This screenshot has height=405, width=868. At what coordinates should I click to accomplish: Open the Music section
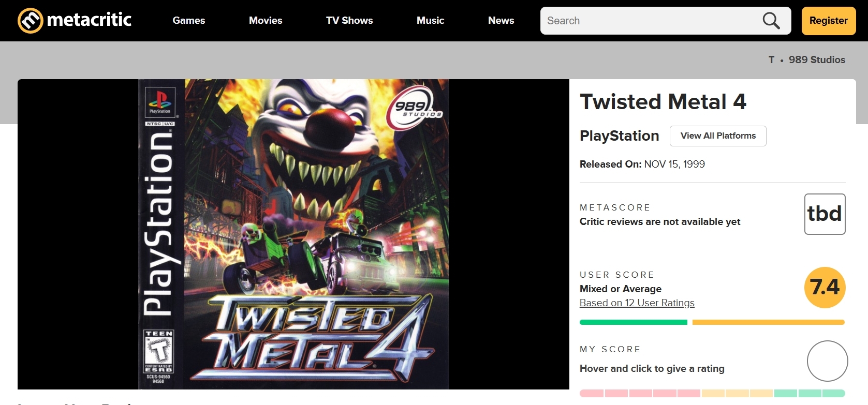tap(430, 21)
